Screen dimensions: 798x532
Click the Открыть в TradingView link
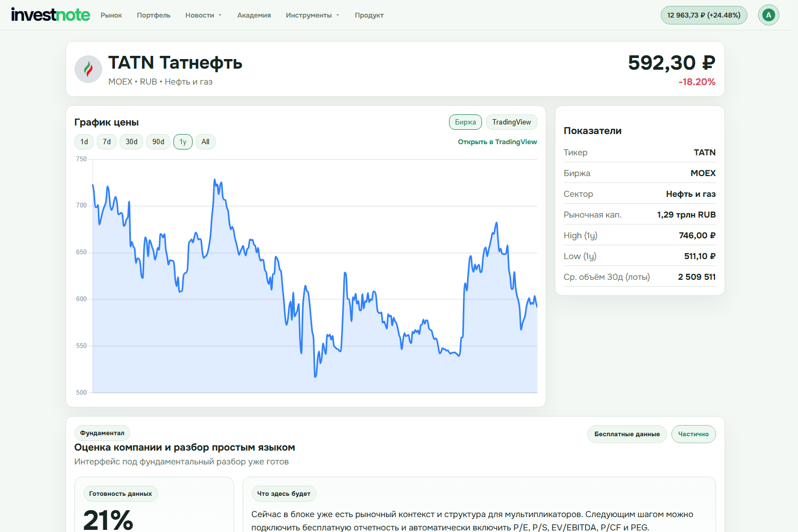tap(497, 142)
